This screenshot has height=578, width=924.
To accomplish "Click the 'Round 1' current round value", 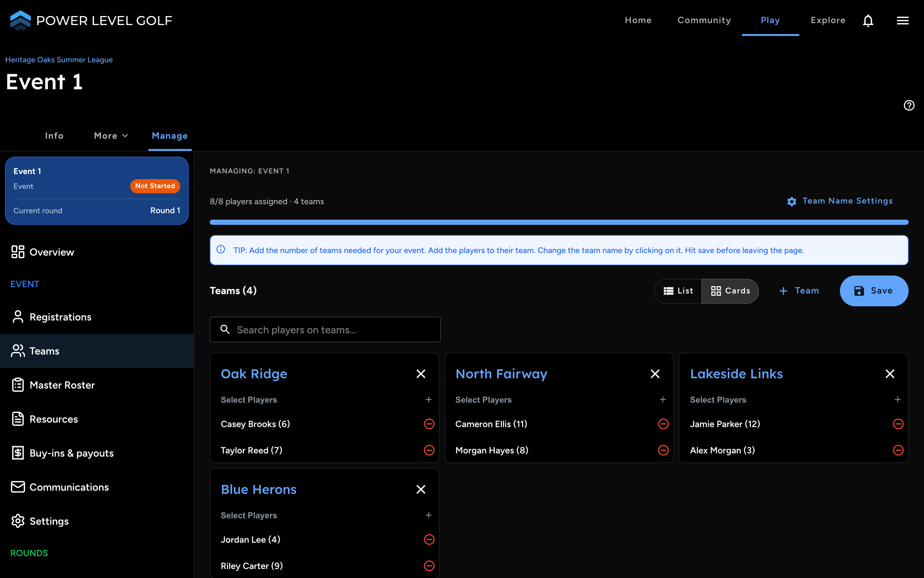I will click(x=165, y=211).
